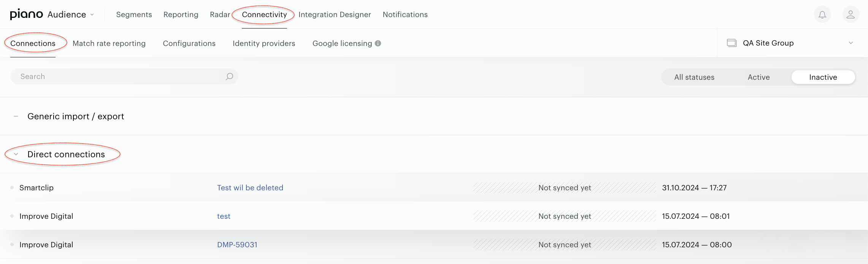The image size is (868, 264).
Task: Open the user profile avatar icon
Action: click(851, 14)
